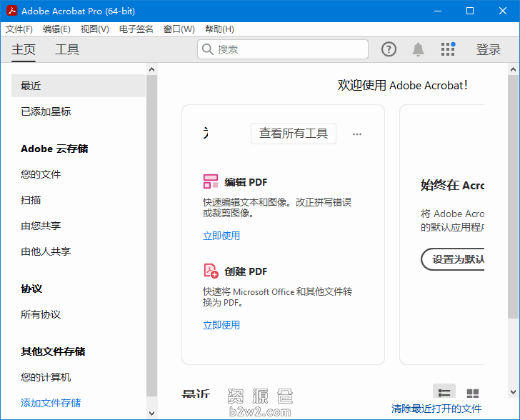Viewport: 520px width, 420px height.
Task: Open the 帮助(H) menu
Action: [219, 29]
